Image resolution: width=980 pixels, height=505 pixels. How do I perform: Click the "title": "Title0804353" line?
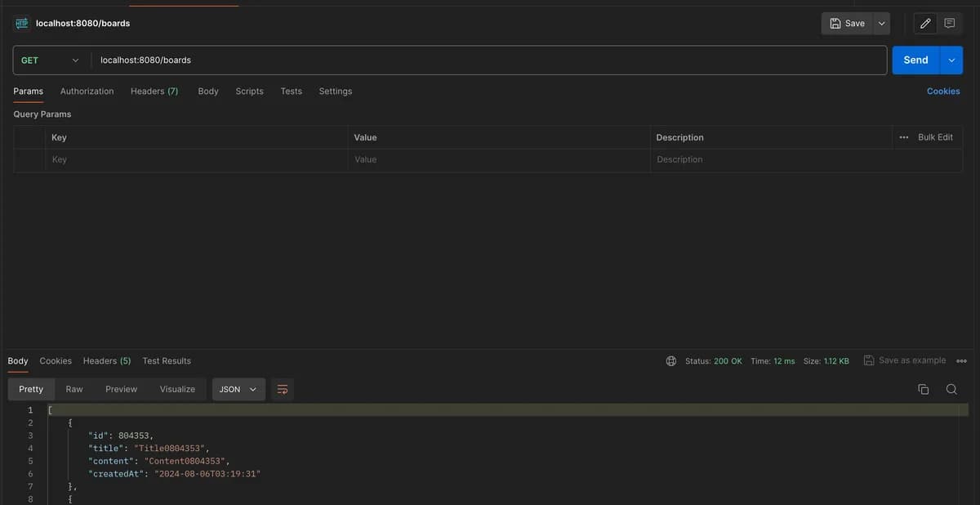click(x=149, y=449)
